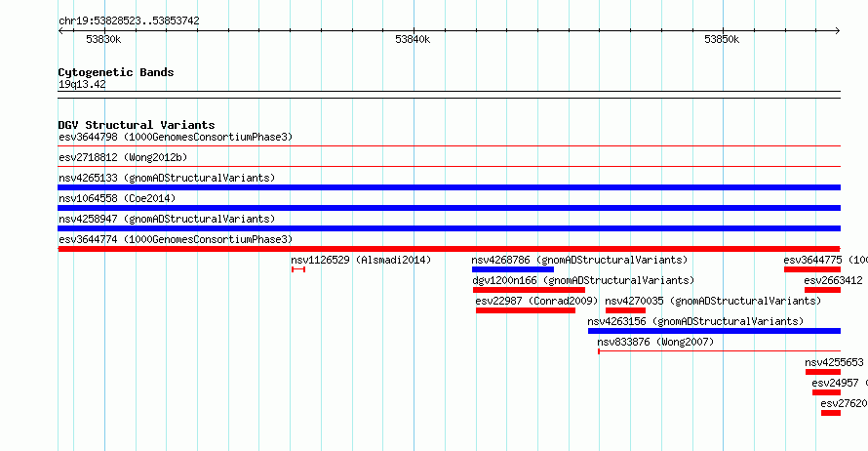
Task: Click the left arrowhead of the ruler
Action: coord(60,31)
